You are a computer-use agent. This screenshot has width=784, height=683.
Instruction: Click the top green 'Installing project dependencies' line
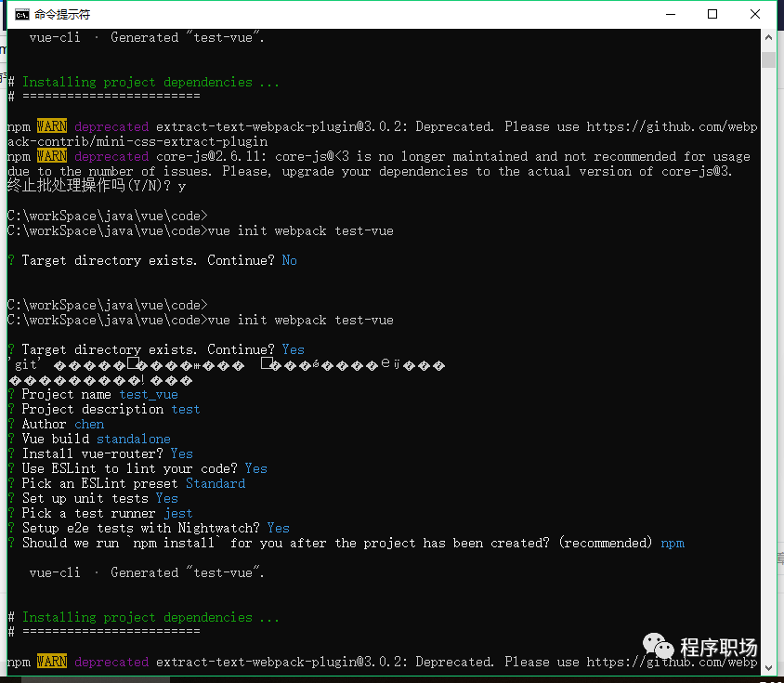click(150, 82)
